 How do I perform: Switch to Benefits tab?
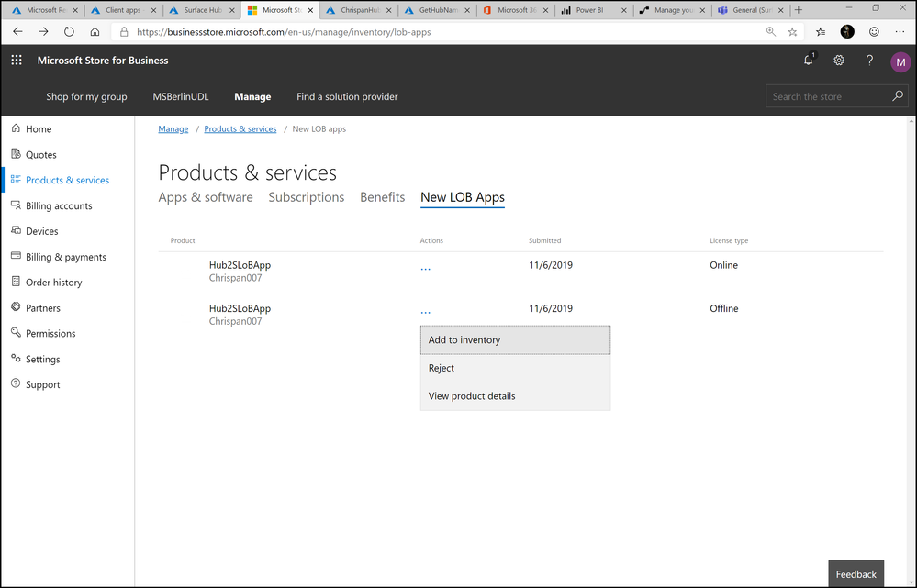click(383, 197)
